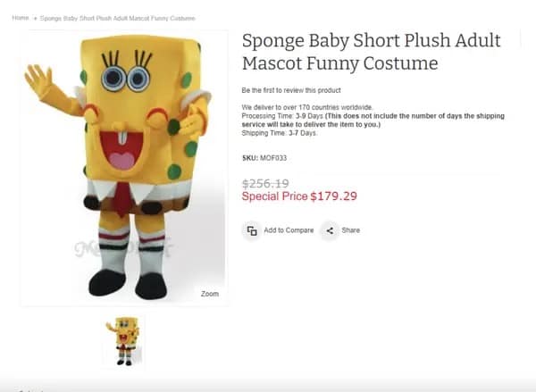This screenshot has width=536, height=392.
Task: Click the "Processing Time: 3-9 Days" text
Action: (x=281, y=116)
